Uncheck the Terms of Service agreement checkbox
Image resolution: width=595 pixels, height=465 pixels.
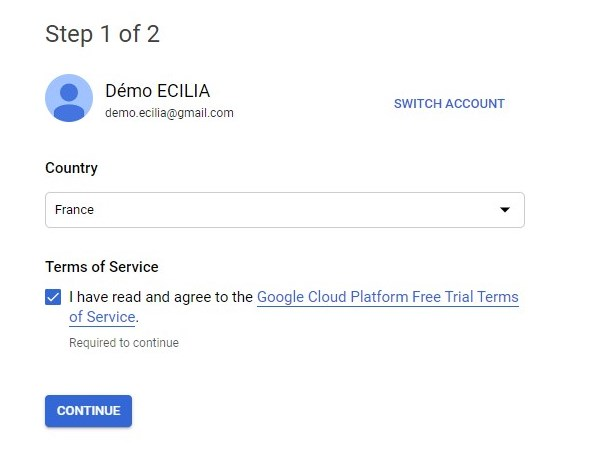[53, 297]
